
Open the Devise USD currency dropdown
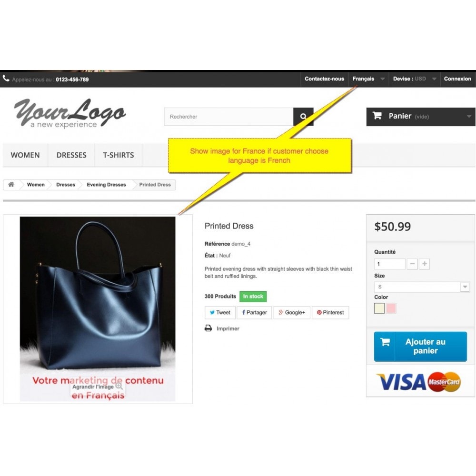coord(415,79)
